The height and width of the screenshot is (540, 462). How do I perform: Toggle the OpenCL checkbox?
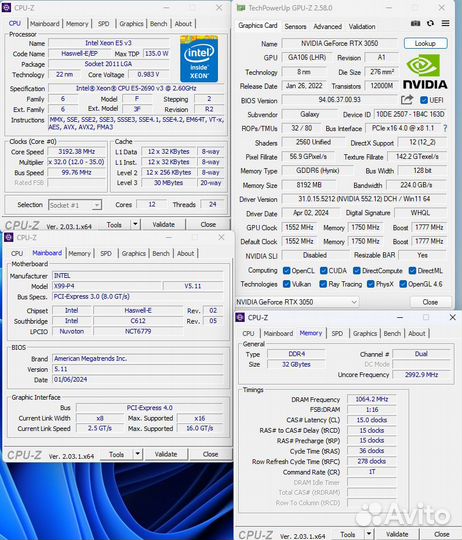coord(286,271)
